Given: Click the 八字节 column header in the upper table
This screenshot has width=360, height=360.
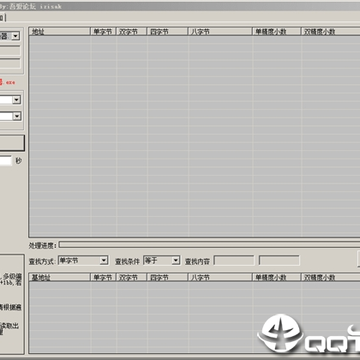Looking at the screenshot, I should [220, 32].
